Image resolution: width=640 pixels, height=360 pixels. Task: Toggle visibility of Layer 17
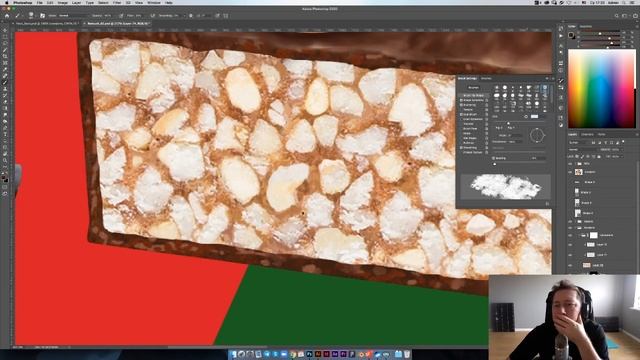tap(570, 255)
